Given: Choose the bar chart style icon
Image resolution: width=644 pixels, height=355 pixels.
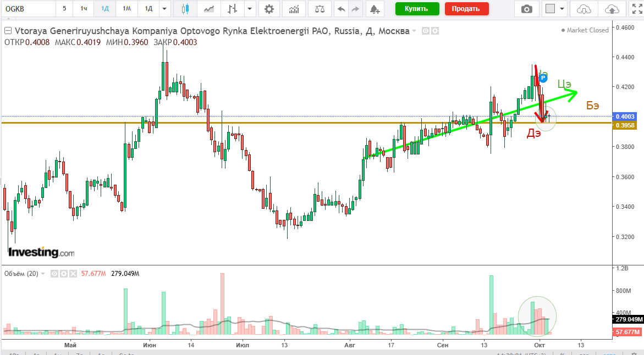Looking at the screenshot, I should tap(233, 9).
